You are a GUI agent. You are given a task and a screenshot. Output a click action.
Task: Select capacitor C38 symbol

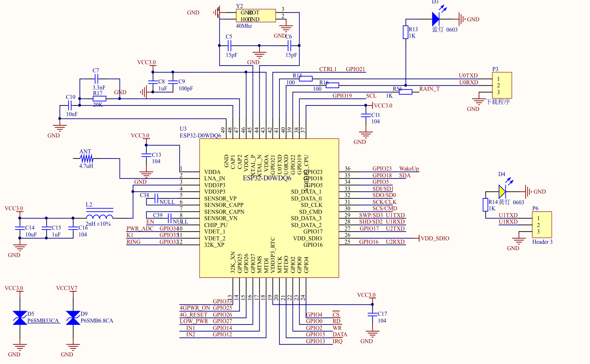tap(156, 198)
